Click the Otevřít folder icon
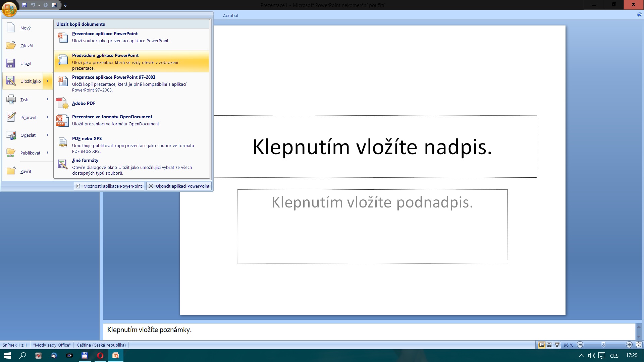The width and height of the screenshot is (644, 362). [11, 46]
